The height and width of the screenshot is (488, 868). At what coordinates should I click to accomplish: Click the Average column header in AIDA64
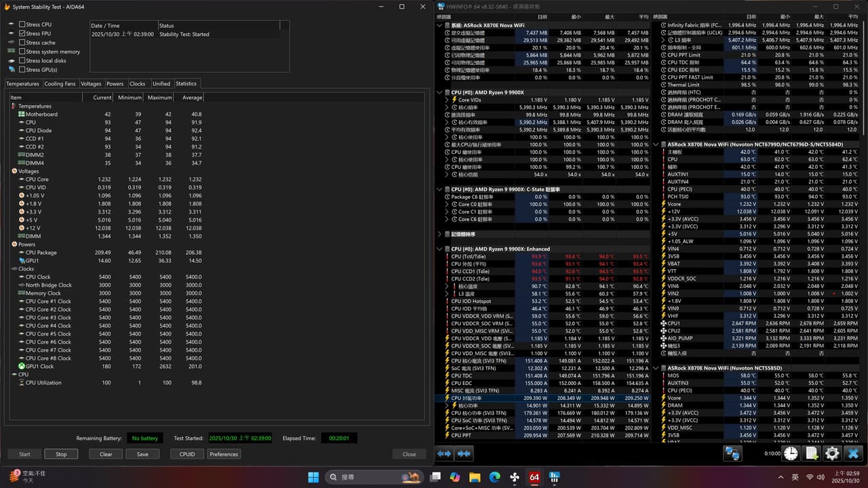click(189, 98)
